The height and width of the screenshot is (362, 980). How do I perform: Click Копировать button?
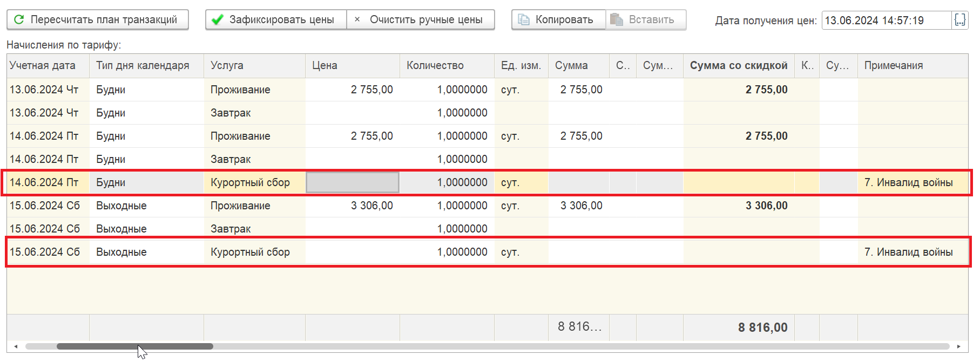tap(558, 20)
